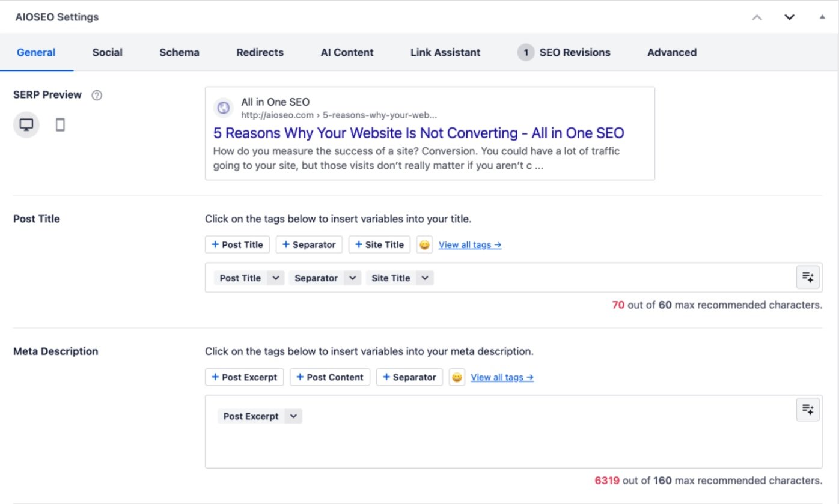839x504 pixels.
Task: Click the blue SERP preview headline
Action: (x=419, y=133)
